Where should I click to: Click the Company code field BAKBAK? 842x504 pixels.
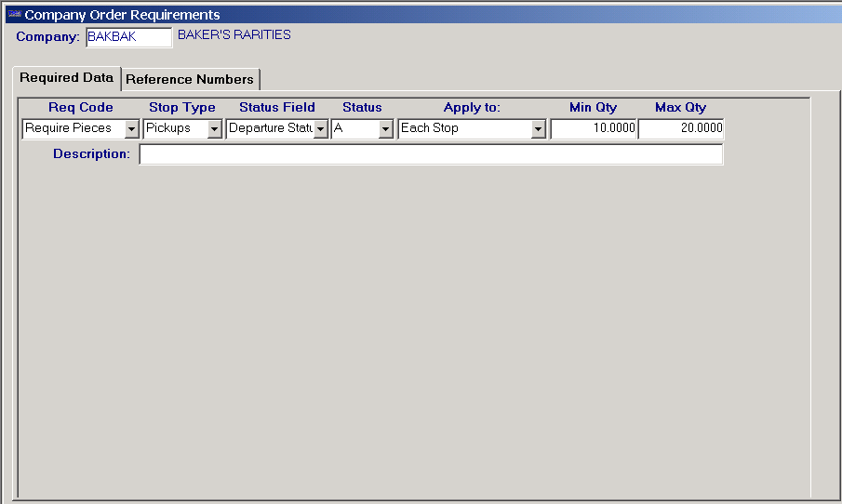click(129, 37)
